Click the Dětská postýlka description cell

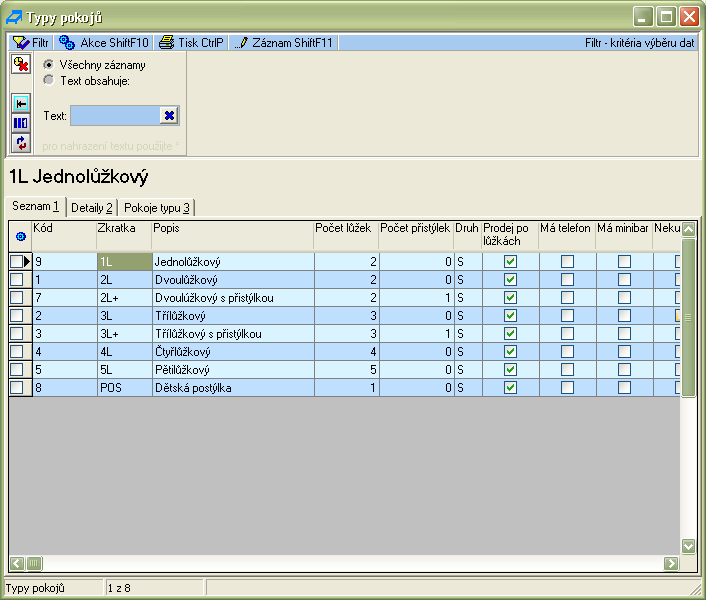(233, 388)
